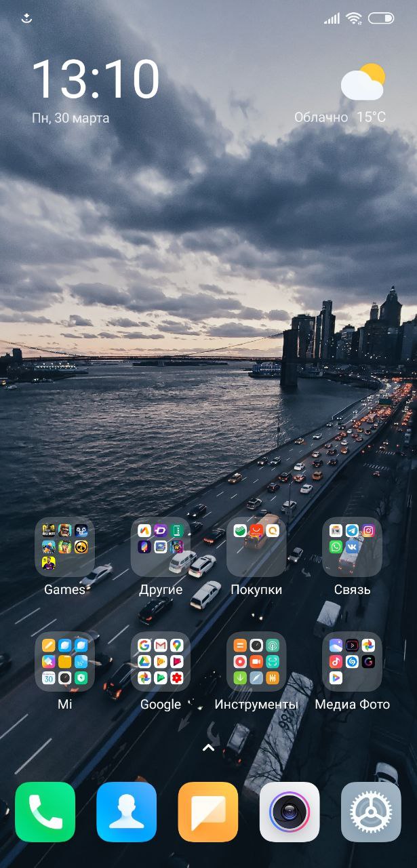Tap the download notification icon in status bar

[27, 18]
